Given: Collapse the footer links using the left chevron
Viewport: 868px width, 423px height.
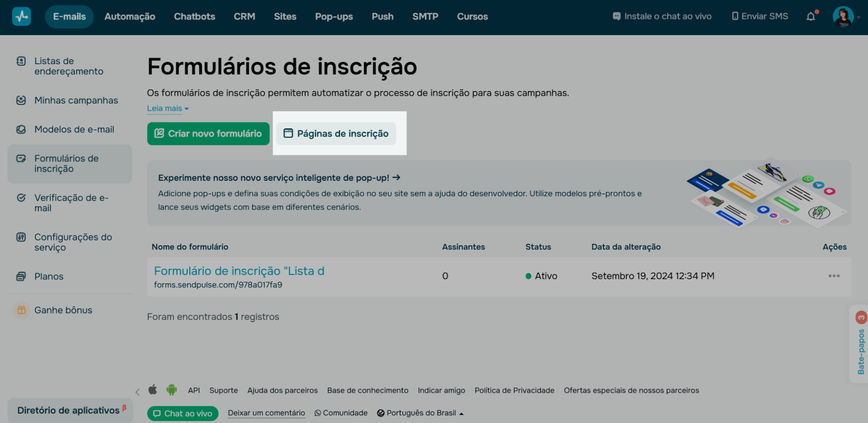Looking at the screenshot, I should [x=137, y=392].
